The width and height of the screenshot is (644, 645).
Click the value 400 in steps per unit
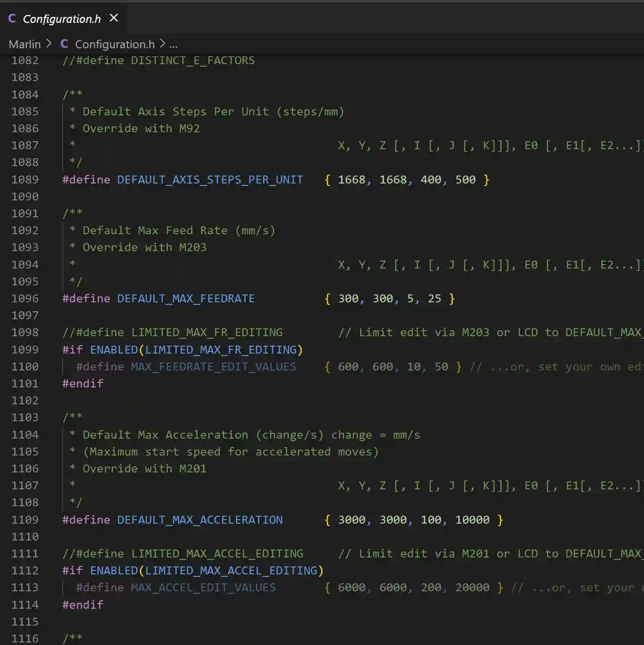click(x=430, y=180)
